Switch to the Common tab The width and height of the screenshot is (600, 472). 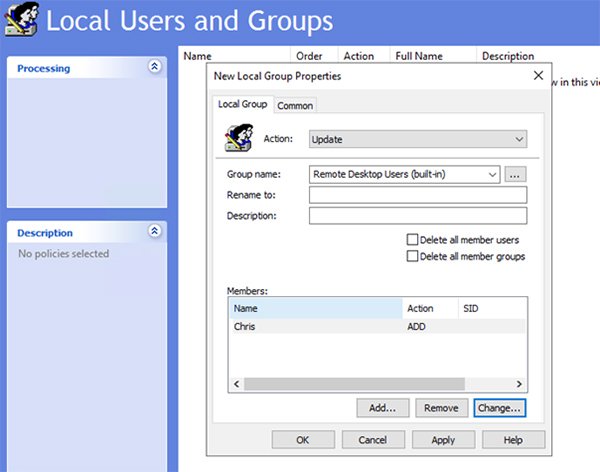295,105
